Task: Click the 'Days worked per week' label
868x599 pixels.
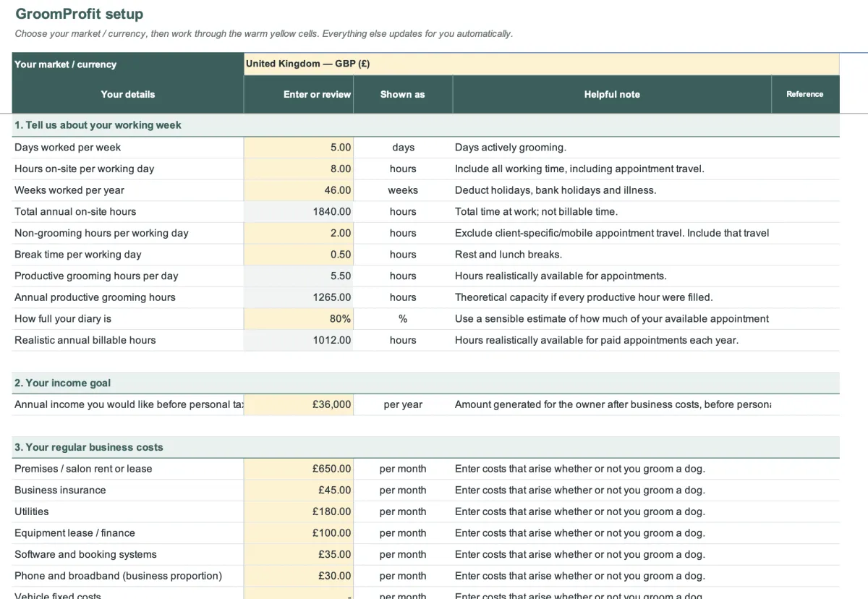Action: (x=67, y=148)
